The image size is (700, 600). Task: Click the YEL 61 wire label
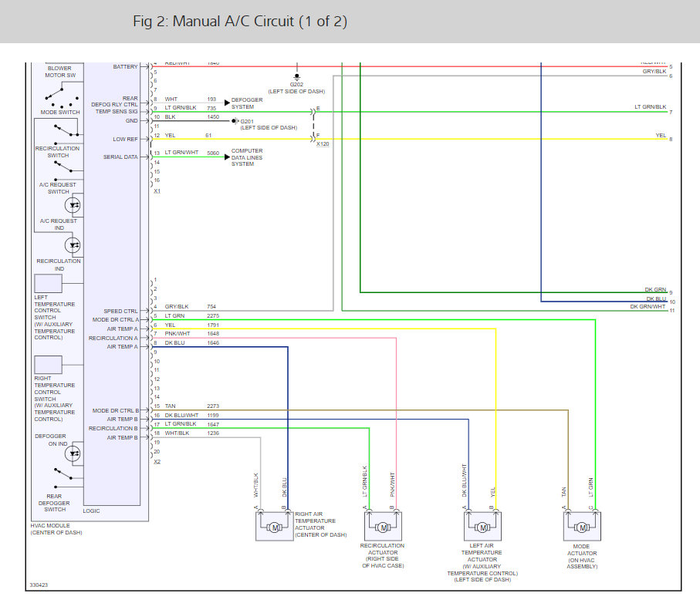(188, 135)
